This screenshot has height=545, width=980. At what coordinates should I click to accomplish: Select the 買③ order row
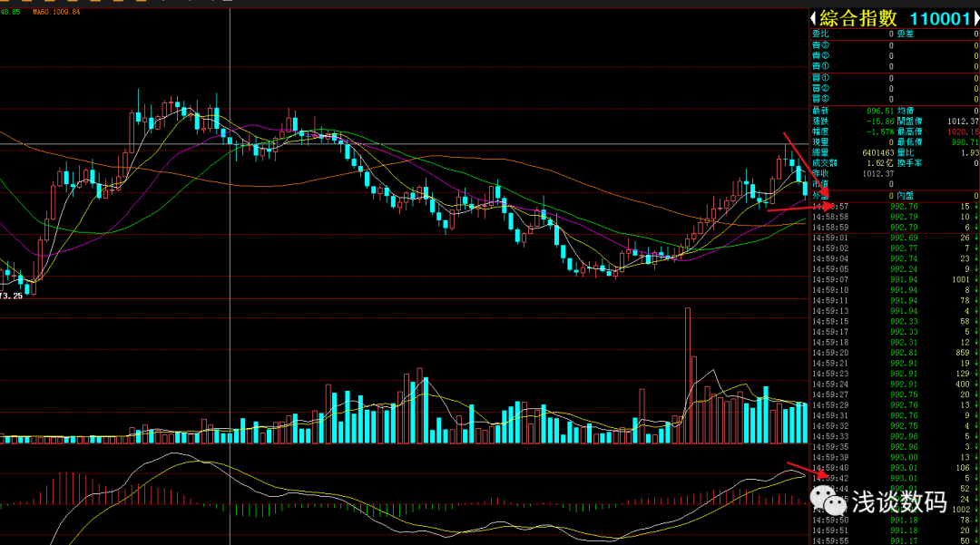click(x=895, y=99)
